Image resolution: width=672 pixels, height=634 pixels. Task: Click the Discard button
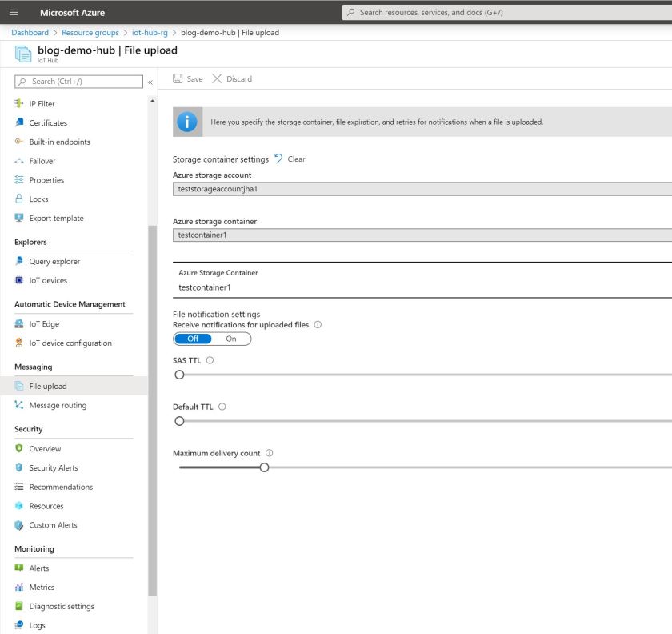[x=231, y=78]
